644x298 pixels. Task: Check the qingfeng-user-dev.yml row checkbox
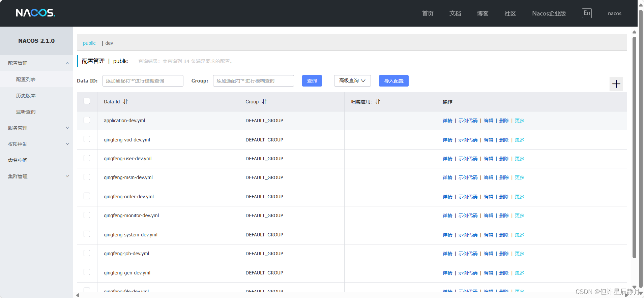pos(87,158)
